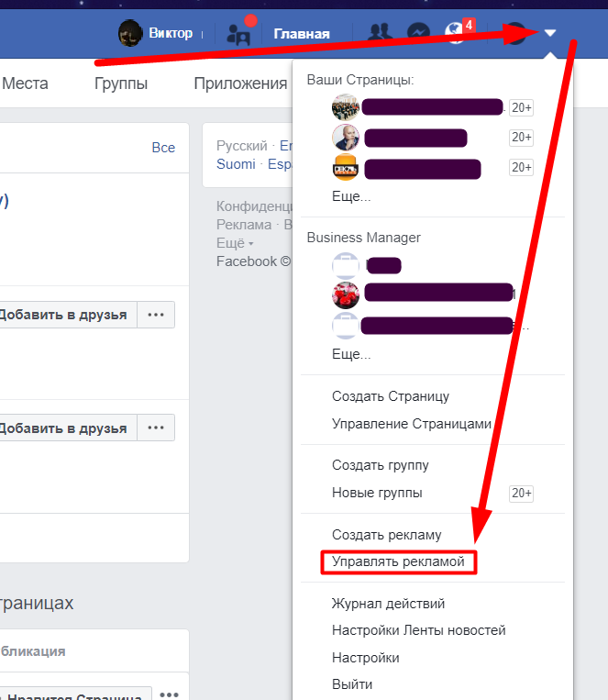This screenshot has height=700, width=608.
Task: Open the second page thumbnail with bald man
Action: point(346,138)
